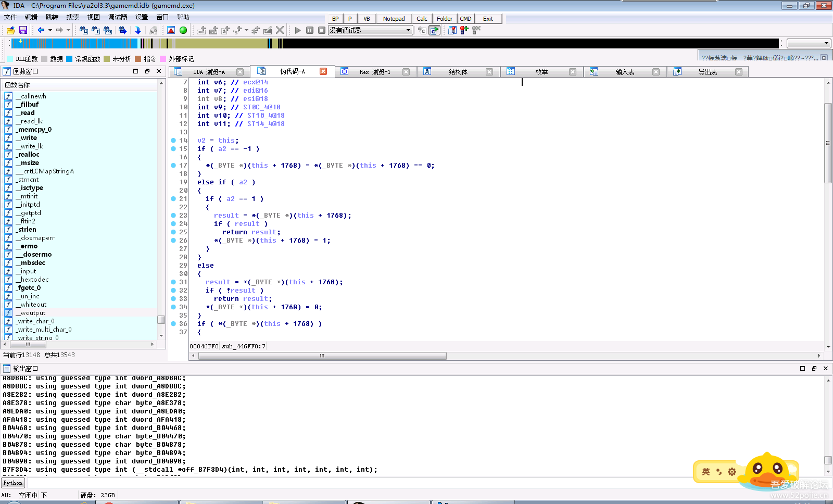The height and width of the screenshot is (504, 833).
Task: Select the _strlen function in list
Action: pyautogui.click(x=28, y=230)
